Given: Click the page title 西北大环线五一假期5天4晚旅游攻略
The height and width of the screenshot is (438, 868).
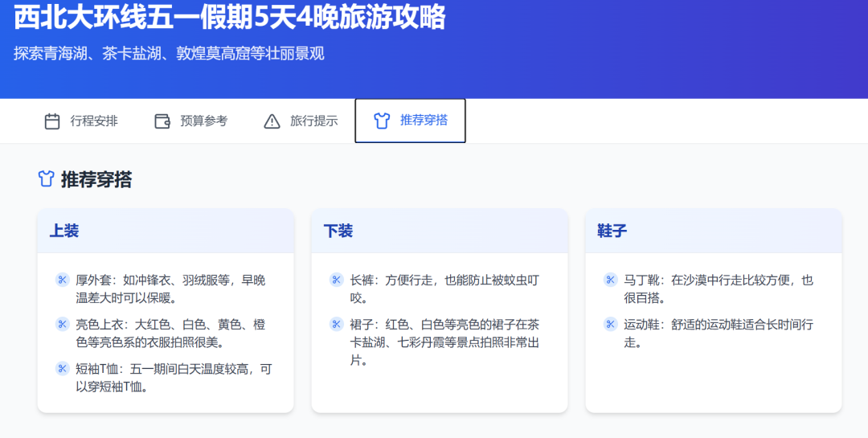Looking at the screenshot, I should coord(230,15).
